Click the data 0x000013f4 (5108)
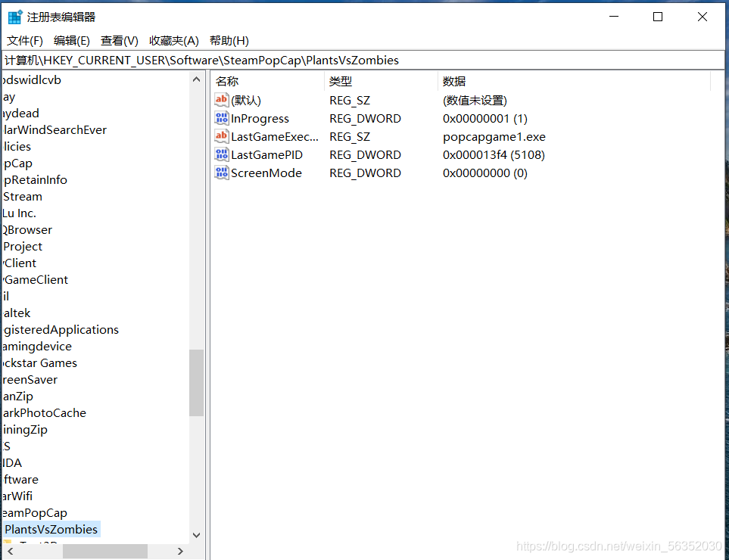 [494, 154]
